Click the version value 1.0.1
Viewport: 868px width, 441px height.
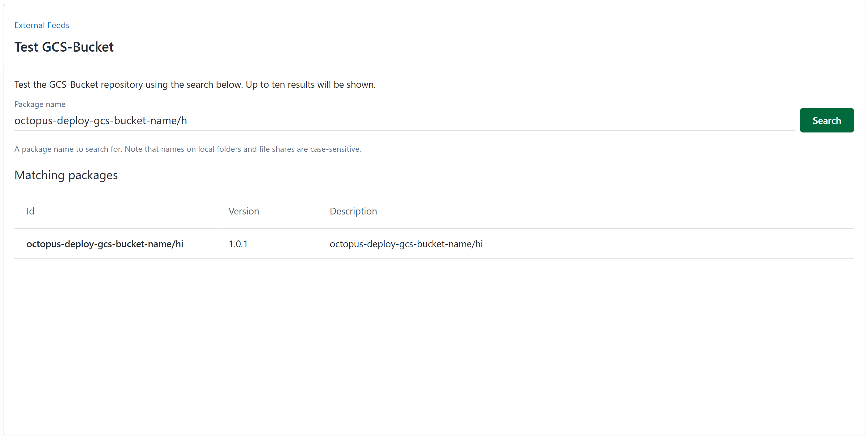pyautogui.click(x=238, y=244)
